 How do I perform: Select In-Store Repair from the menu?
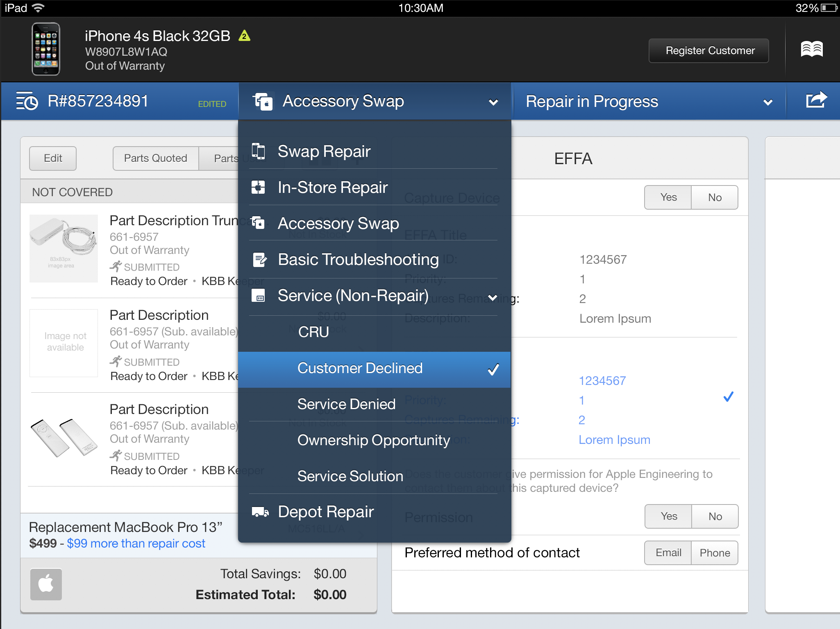tap(375, 187)
